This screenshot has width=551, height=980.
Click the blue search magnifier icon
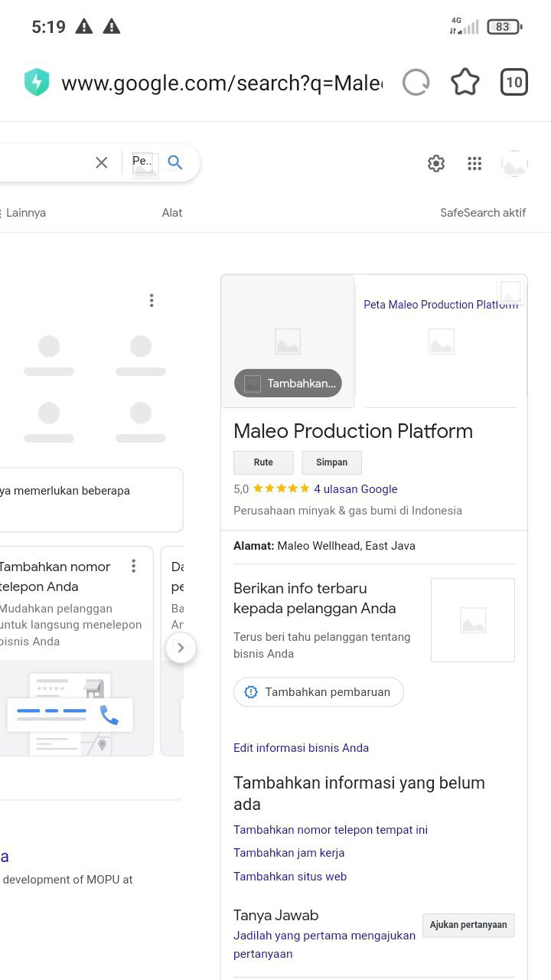point(175,162)
